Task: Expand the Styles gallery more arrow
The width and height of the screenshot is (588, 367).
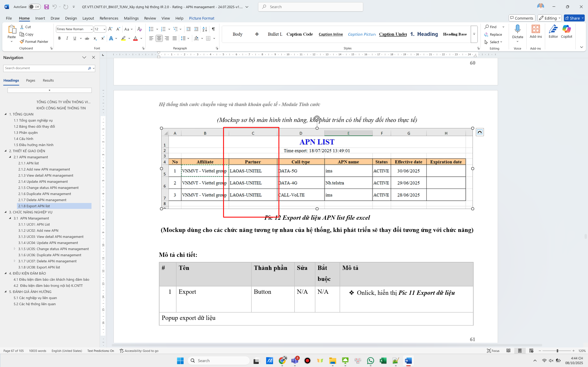Action: (474, 34)
